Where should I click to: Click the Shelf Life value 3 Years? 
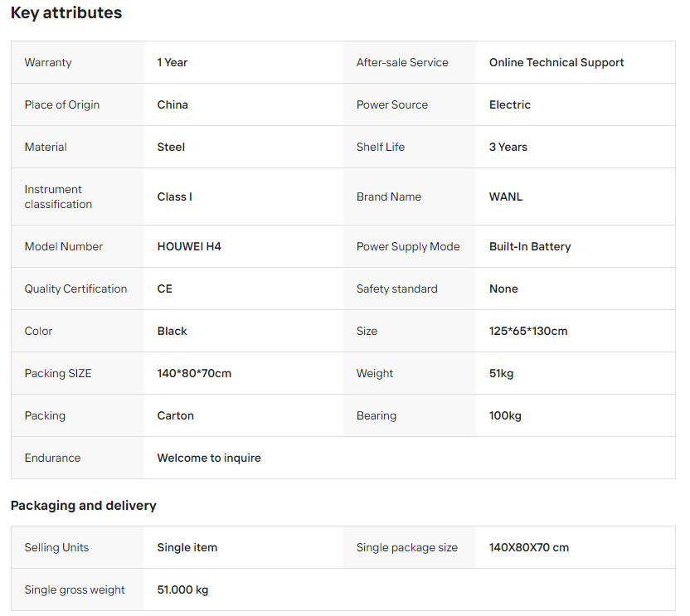tap(508, 147)
